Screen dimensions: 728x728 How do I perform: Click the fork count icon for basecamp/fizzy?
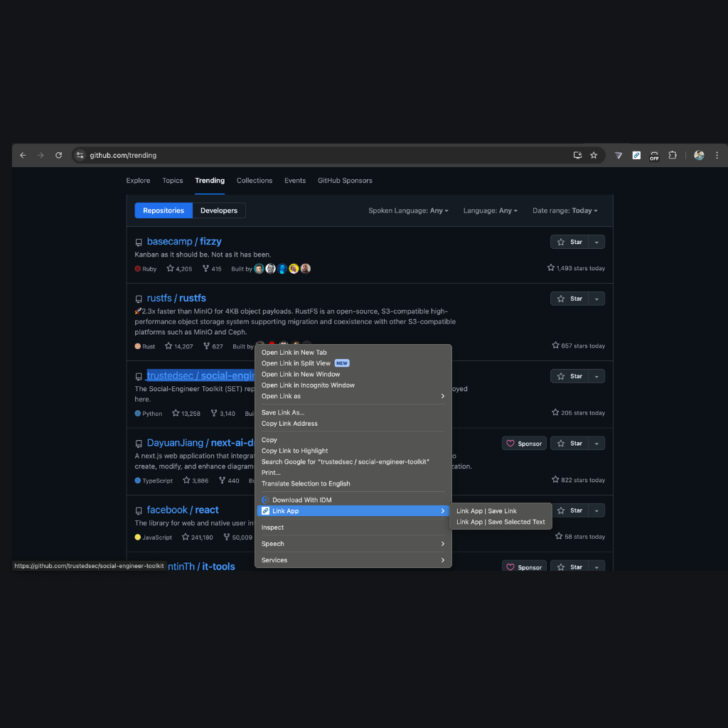[x=206, y=269]
